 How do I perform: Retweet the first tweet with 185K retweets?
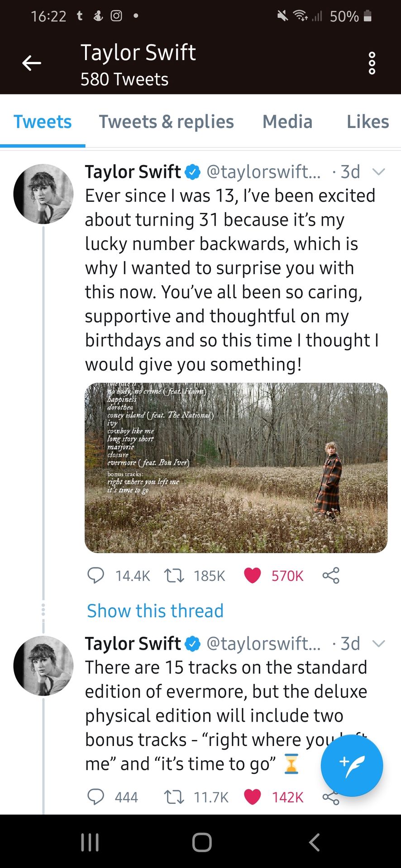[174, 576]
